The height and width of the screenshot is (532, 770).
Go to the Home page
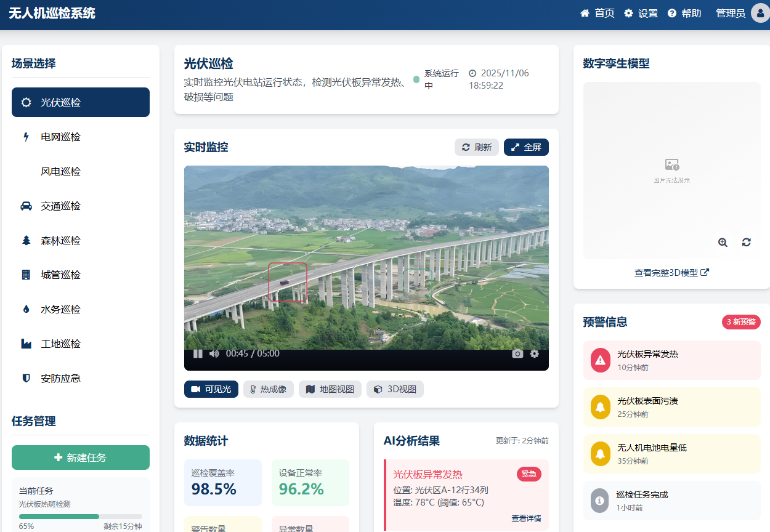597,13
